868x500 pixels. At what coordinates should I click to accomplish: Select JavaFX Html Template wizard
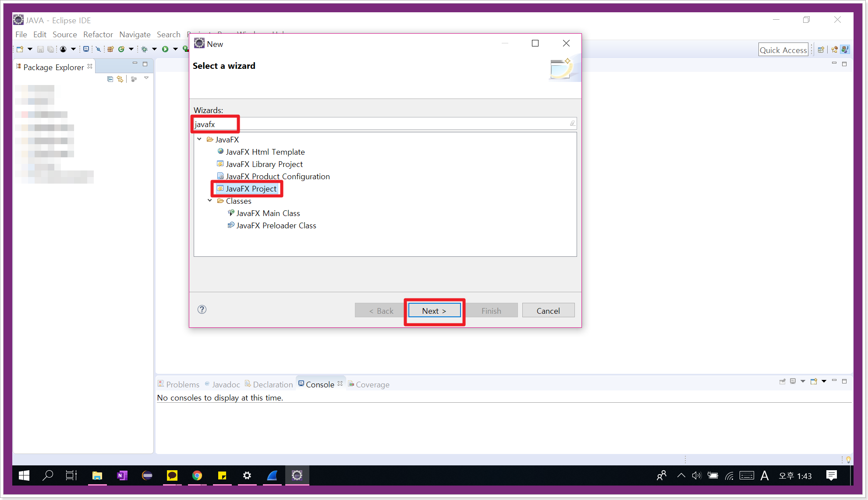tap(265, 152)
